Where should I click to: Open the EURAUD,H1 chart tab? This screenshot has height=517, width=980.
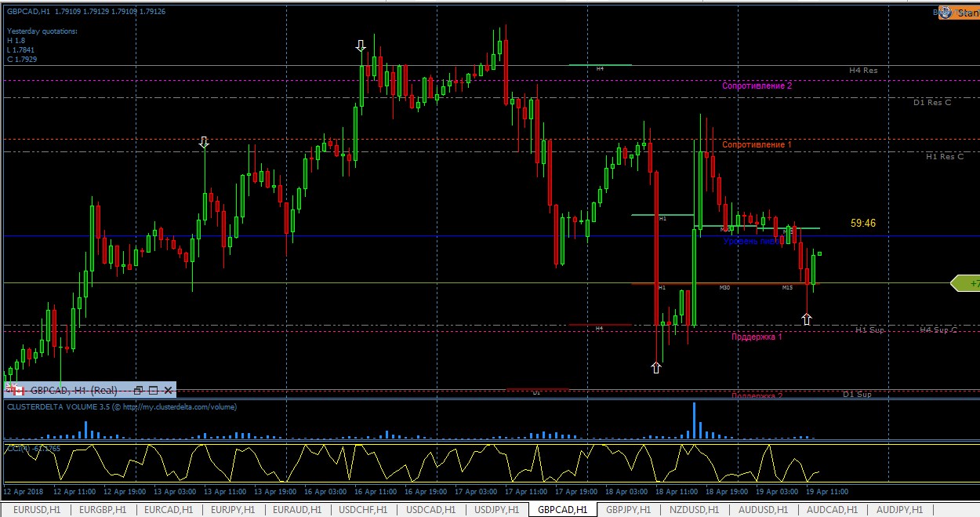click(x=296, y=510)
